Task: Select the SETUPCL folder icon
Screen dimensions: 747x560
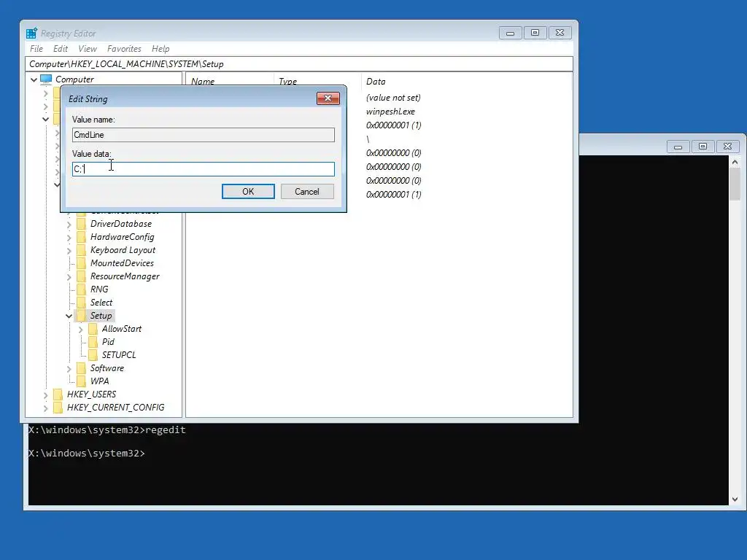Action: 93,355
